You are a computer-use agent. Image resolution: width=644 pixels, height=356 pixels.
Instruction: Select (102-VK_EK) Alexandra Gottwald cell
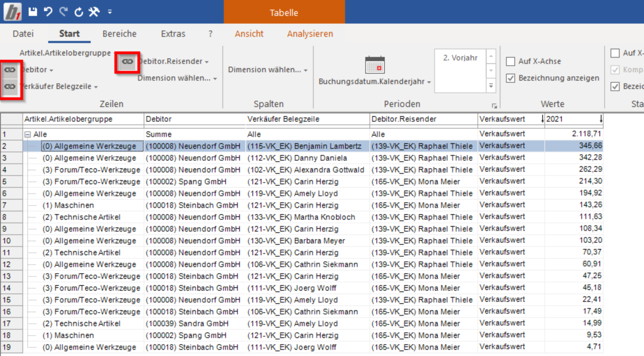pos(307,170)
